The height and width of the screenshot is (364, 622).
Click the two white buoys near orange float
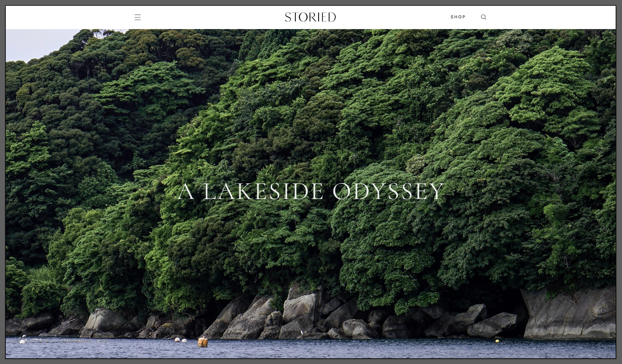pos(181,340)
